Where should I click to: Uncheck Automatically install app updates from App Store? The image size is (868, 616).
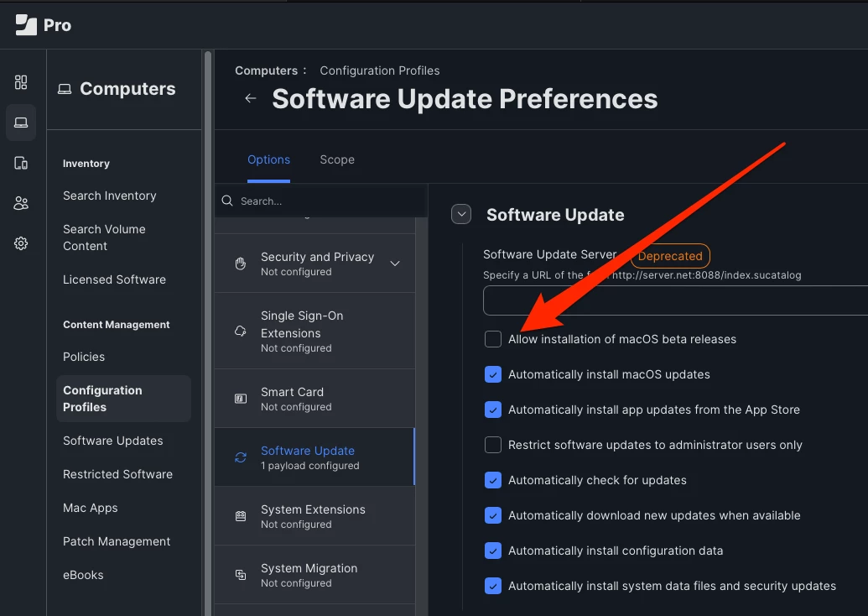click(x=492, y=410)
